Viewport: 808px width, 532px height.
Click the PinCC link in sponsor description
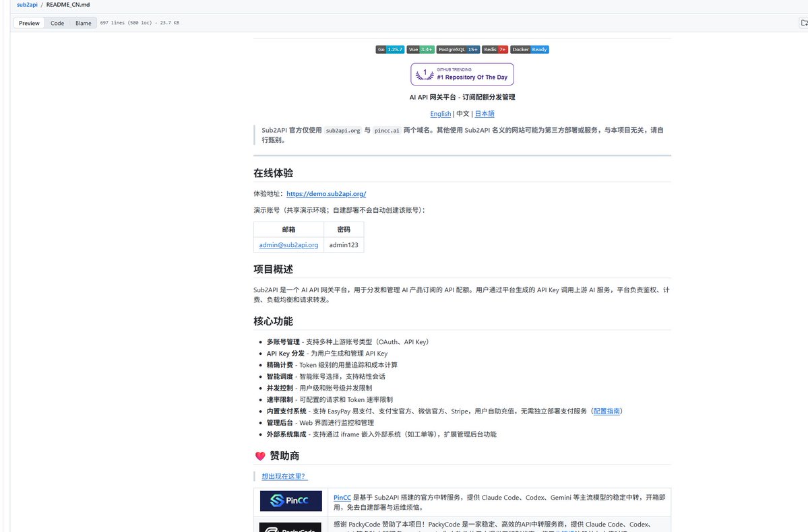point(340,497)
